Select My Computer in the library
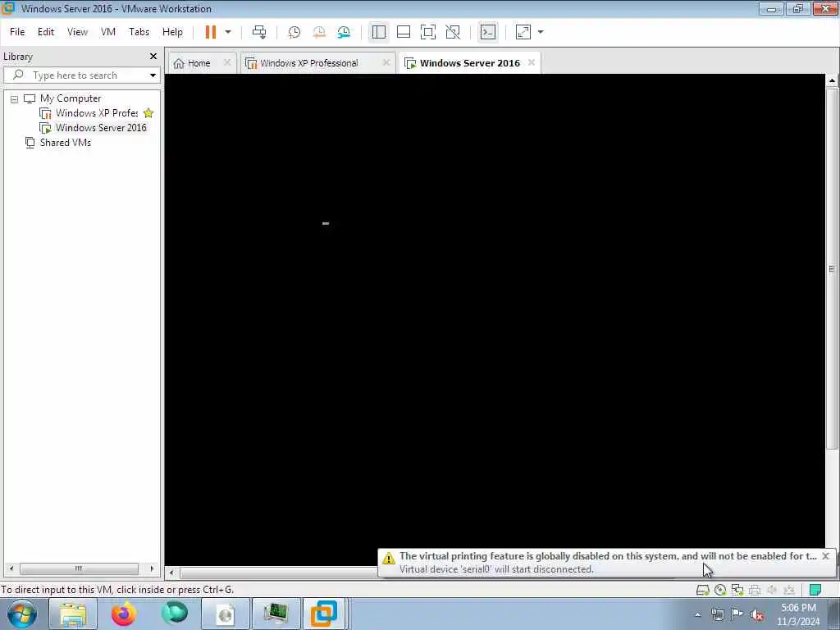Viewport: 840px width, 630px height. click(71, 98)
